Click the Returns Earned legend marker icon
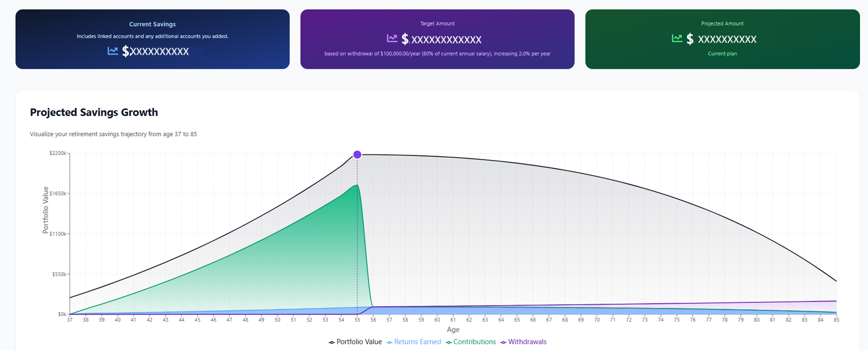The width and height of the screenshot is (868, 354). [389, 342]
